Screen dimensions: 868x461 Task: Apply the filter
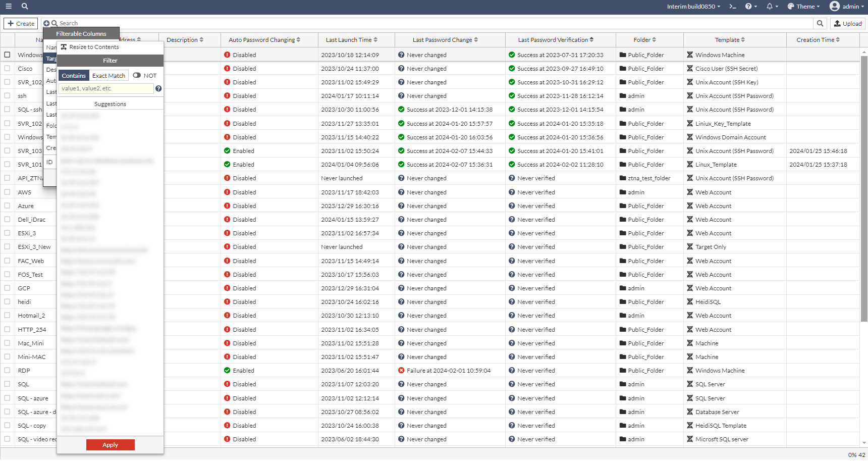[110, 445]
